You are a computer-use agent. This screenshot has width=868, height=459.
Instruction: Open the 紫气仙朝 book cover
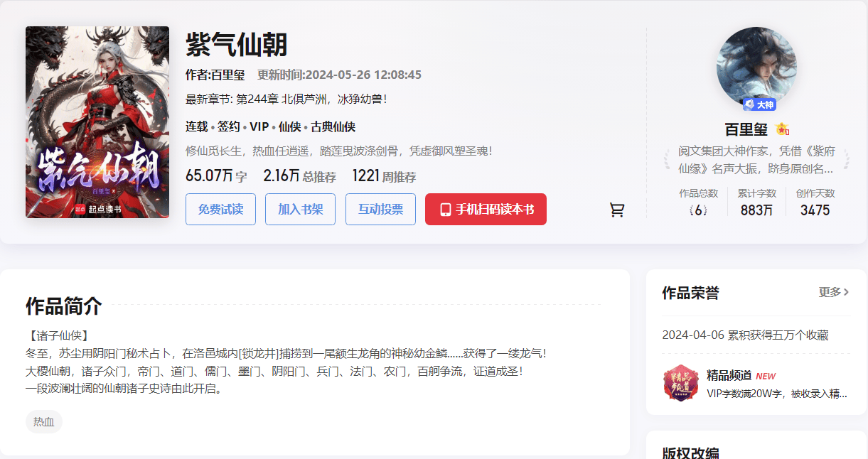[97, 122]
